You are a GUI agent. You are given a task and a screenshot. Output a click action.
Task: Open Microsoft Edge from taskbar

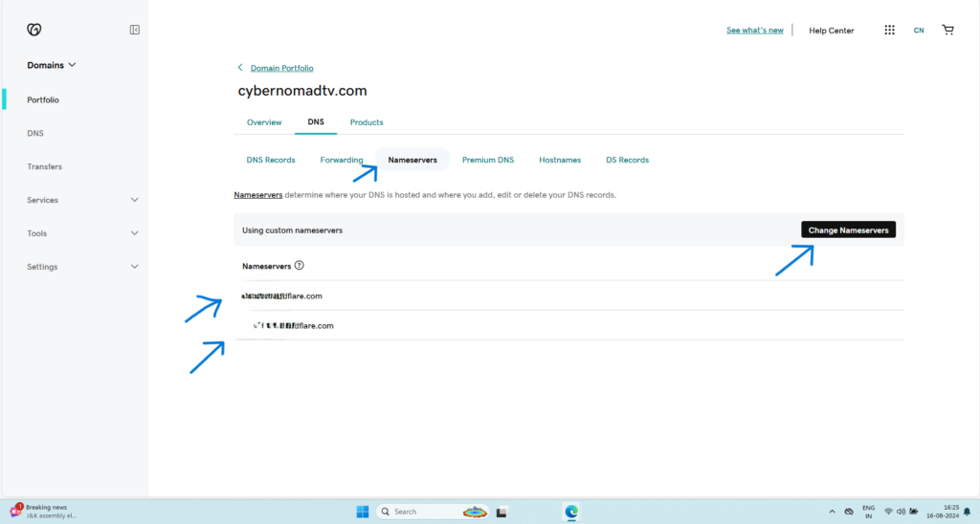571,512
